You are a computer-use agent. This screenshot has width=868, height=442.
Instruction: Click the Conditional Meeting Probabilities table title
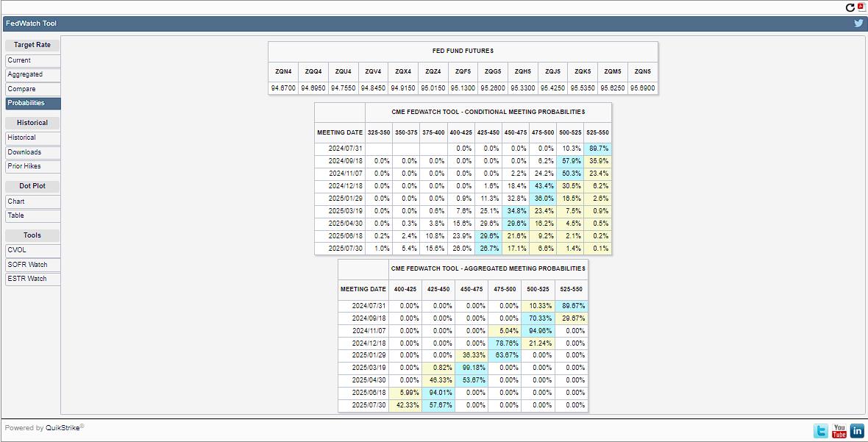point(488,113)
